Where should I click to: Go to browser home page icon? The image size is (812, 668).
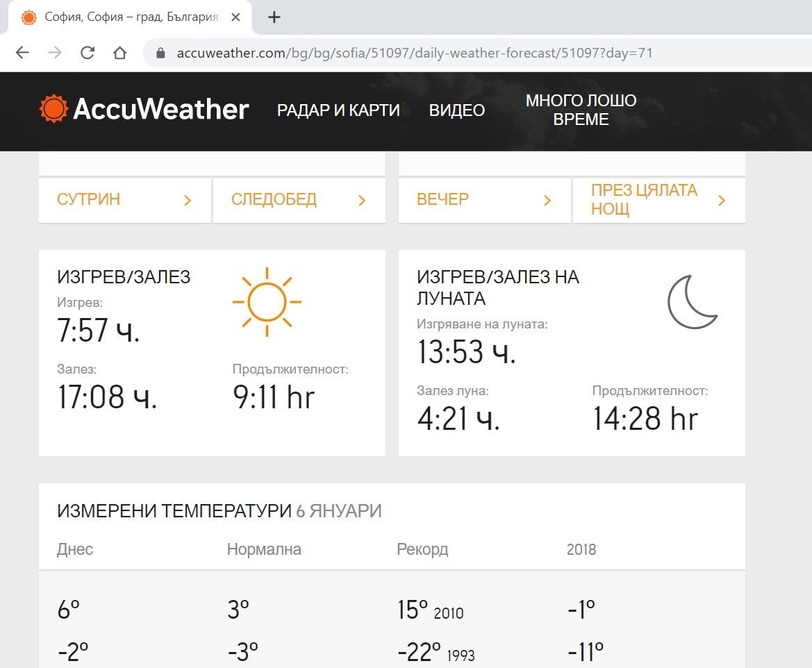119,53
